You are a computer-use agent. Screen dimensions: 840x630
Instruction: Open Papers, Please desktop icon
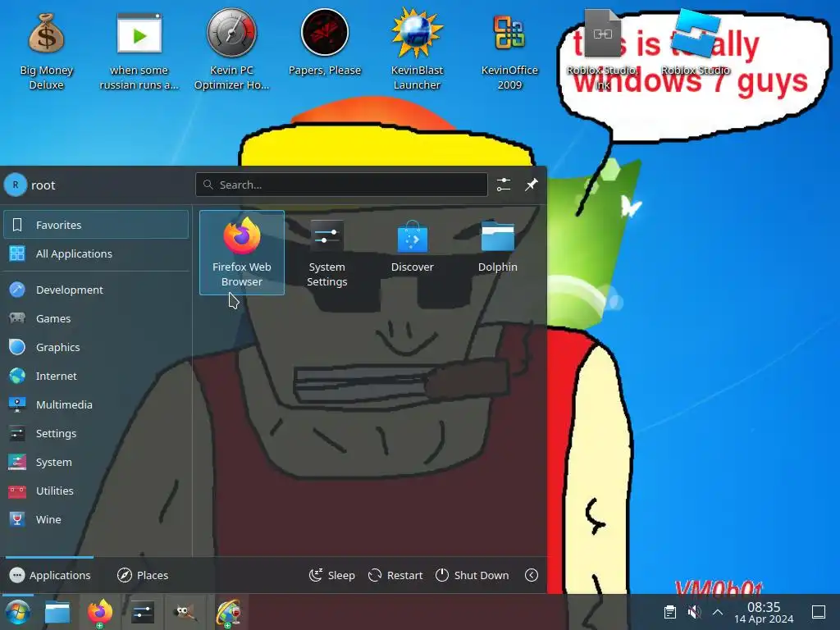325,43
